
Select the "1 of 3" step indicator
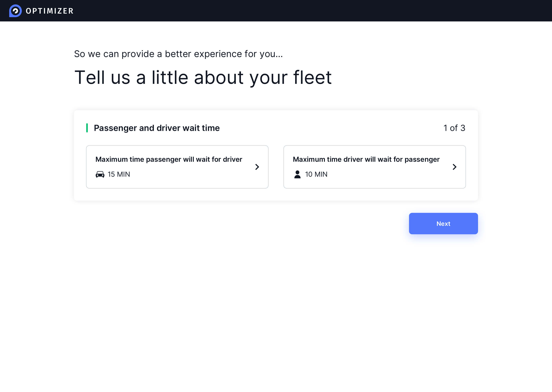point(454,128)
